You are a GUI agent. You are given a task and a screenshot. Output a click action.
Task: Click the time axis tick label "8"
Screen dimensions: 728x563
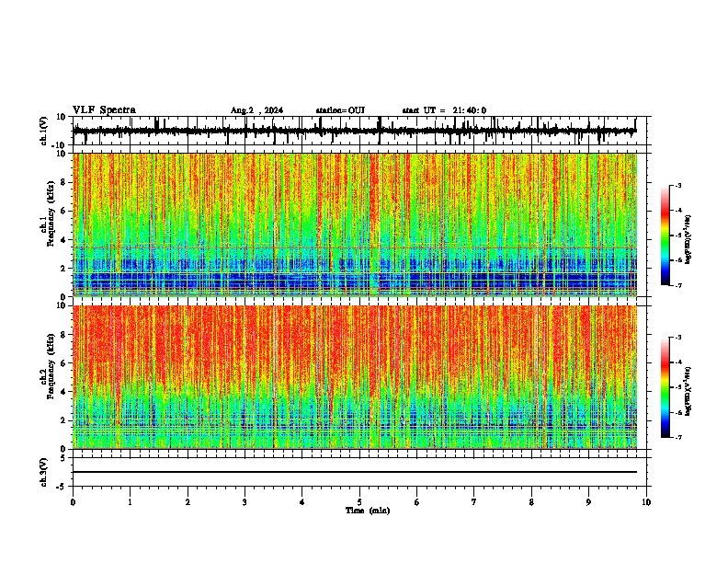coord(531,502)
